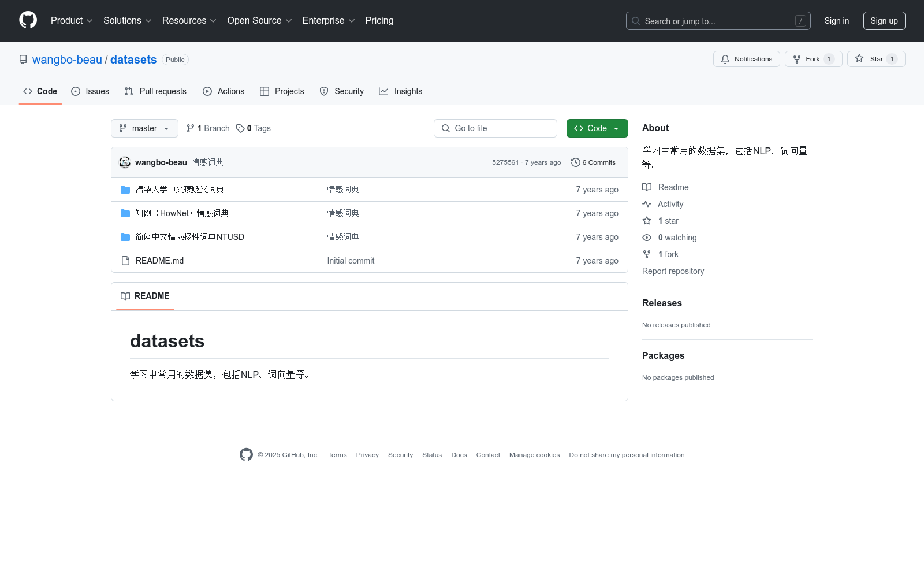Screen dimensions: 924x578
Task: Switch to the Issues tab
Action: click(x=90, y=91)
